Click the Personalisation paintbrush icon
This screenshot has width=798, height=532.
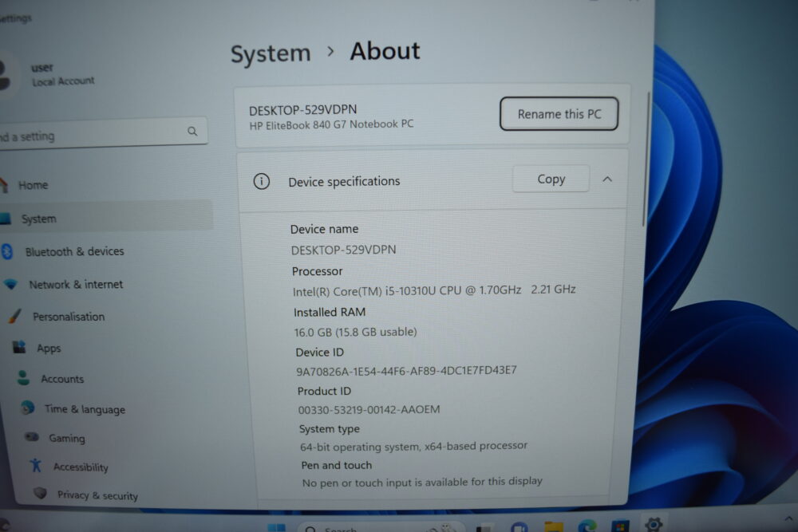tap(15, 316)
